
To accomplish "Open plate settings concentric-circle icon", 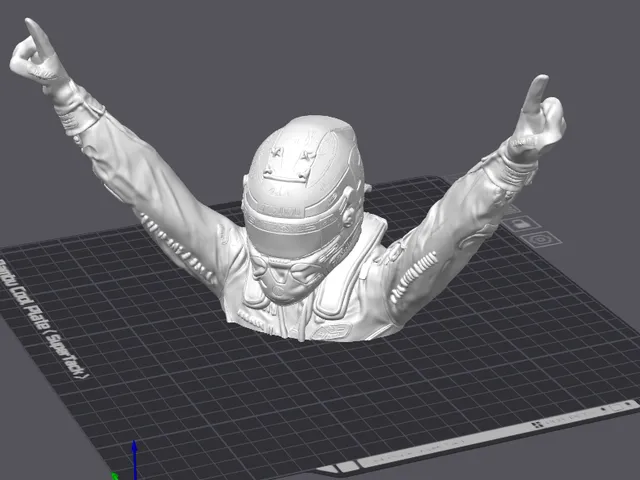I will pyautogui.click(x=541, y=239).
